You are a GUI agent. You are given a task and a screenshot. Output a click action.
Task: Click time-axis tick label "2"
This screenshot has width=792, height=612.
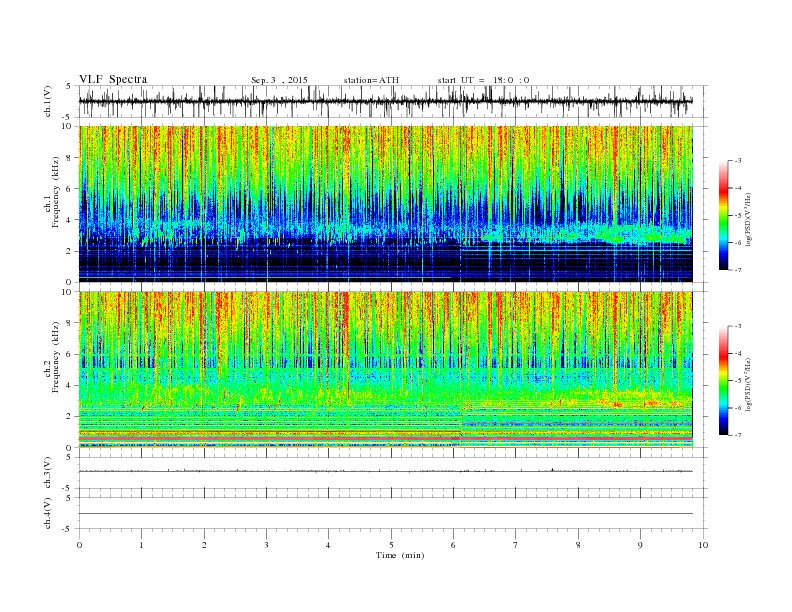(204, 545)
